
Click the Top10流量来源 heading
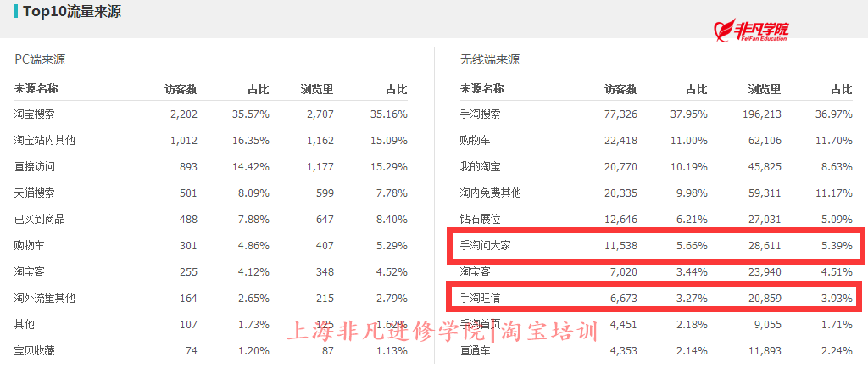pyautogui.click(x=71, y=12)
